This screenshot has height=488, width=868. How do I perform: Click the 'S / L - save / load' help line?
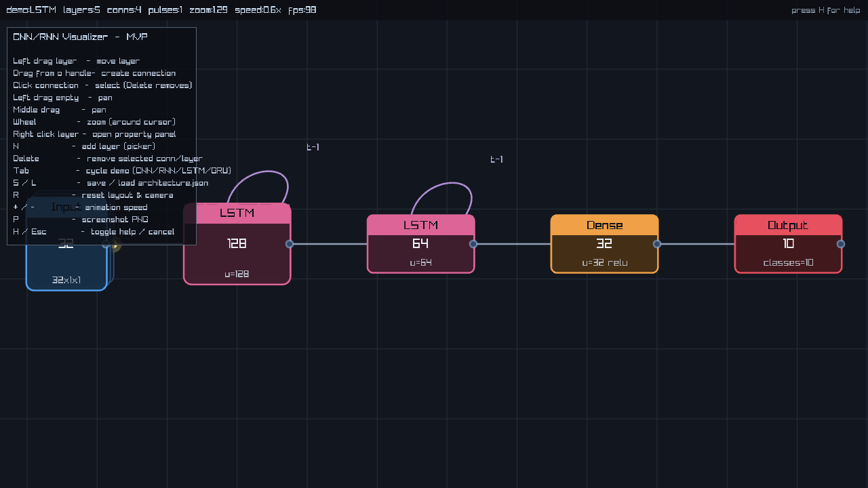pyautogui.click(x=111, y=183)
